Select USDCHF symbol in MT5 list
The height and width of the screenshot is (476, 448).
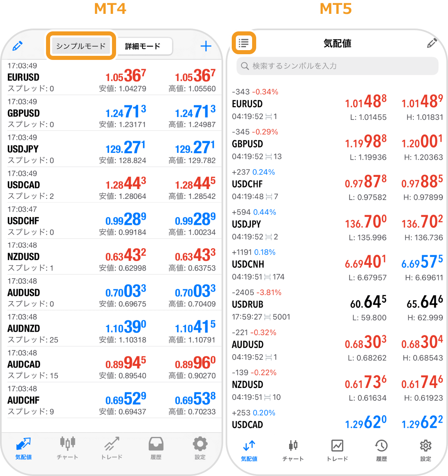(247, 184)
